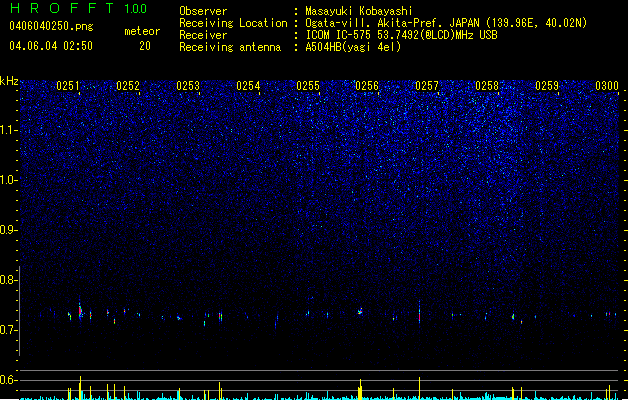
Task: Click the 0258 time marker
Action: click(x=487, y=86)
